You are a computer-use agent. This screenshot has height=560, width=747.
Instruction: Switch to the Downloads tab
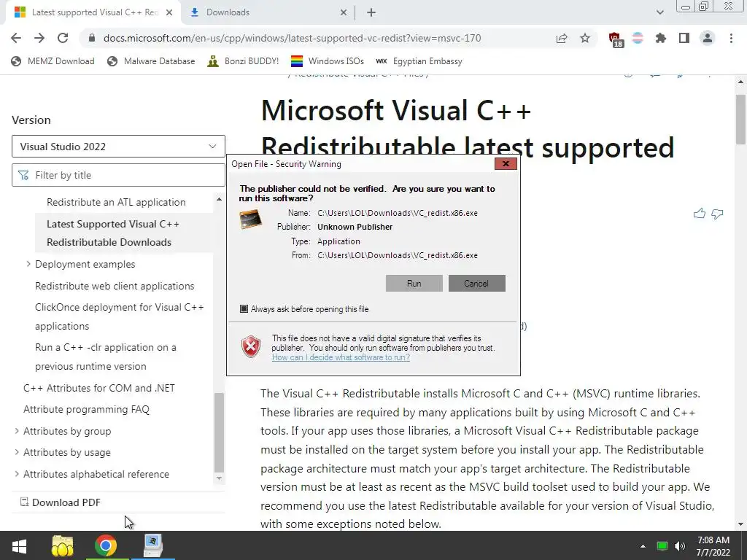(268, 13)
